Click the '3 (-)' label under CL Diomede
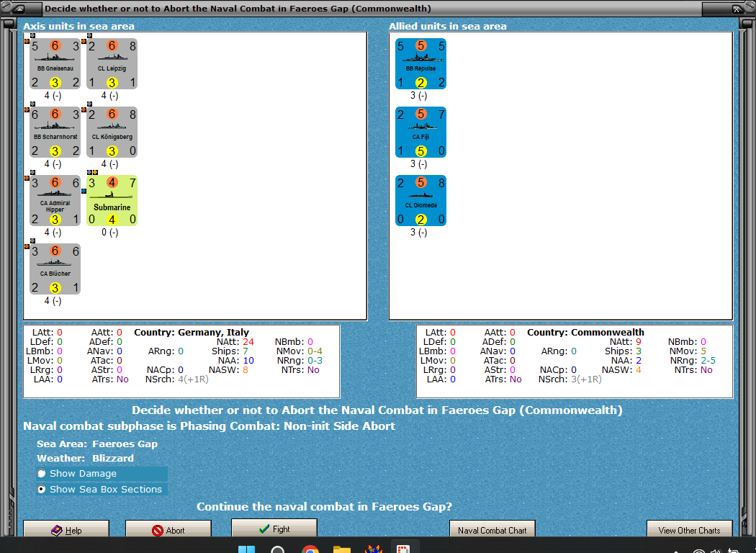 [419, 233]
